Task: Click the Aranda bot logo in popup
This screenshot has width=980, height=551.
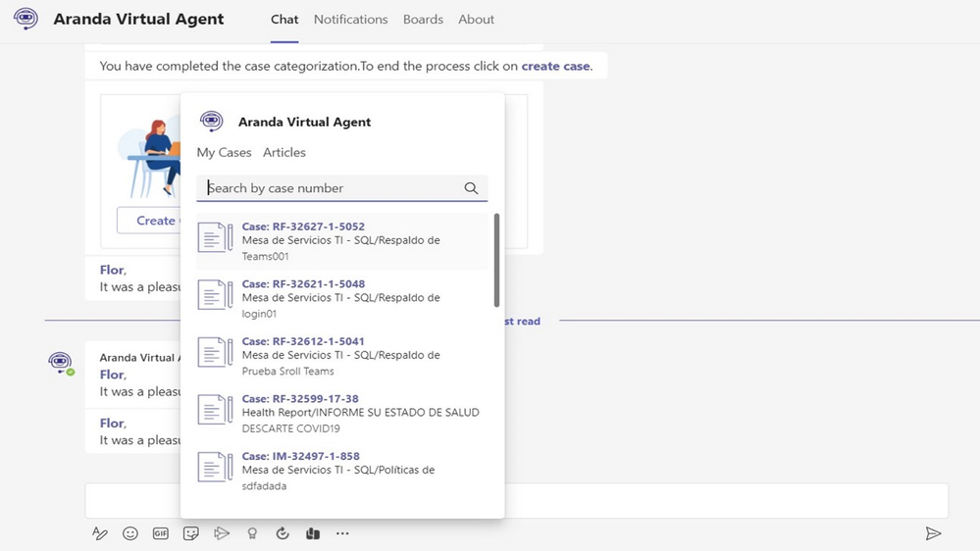Action: (x=211, y=121)
